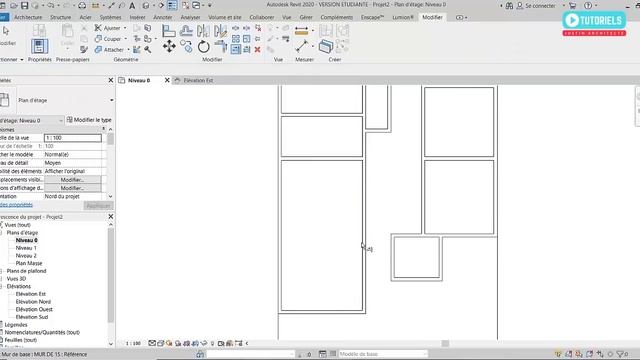This screenshot has width=640, height=360.
Task: Toggle Thin Lines in quick access toolbar
Action: point(172,6)
